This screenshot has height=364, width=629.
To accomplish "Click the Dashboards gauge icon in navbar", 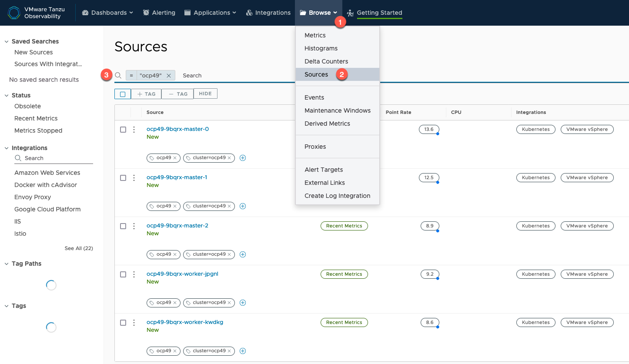I will coord(85,13).
